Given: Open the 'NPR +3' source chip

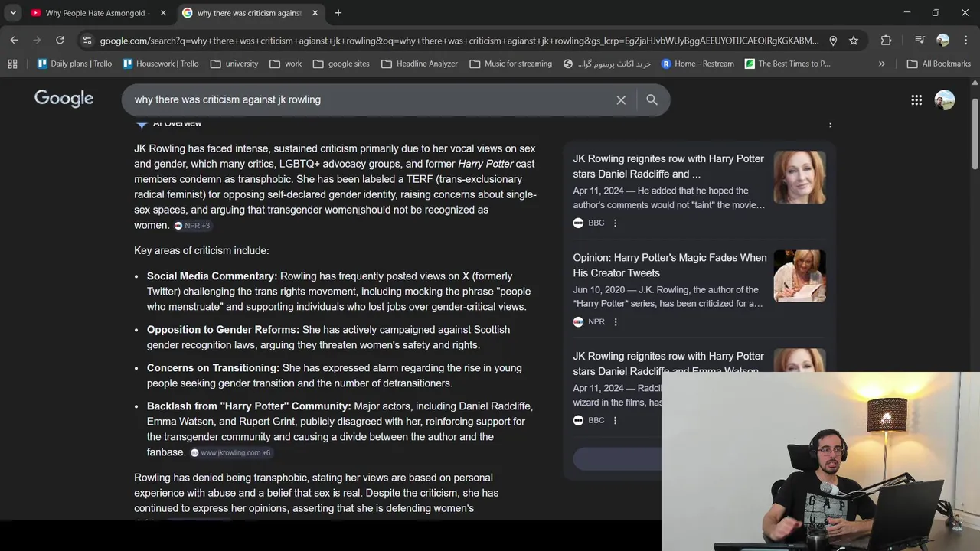Looking at the screenshot, I should tap(192, 226).
